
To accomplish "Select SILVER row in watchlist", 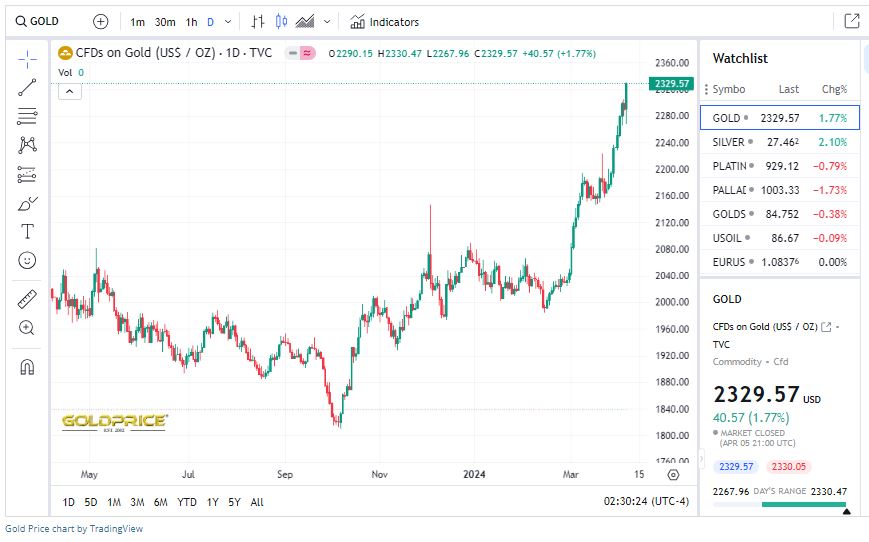I will [x=780, y=142].
